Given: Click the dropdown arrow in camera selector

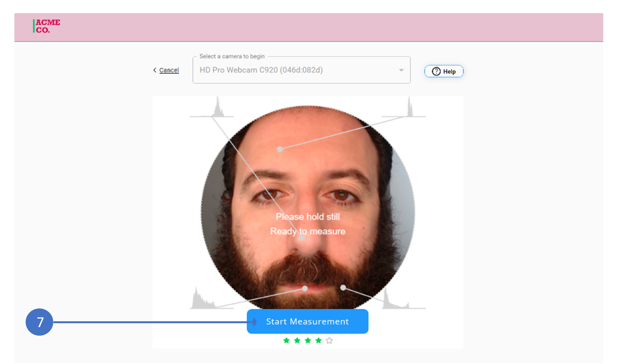Looking at the screenshot, I should (401, 70).
